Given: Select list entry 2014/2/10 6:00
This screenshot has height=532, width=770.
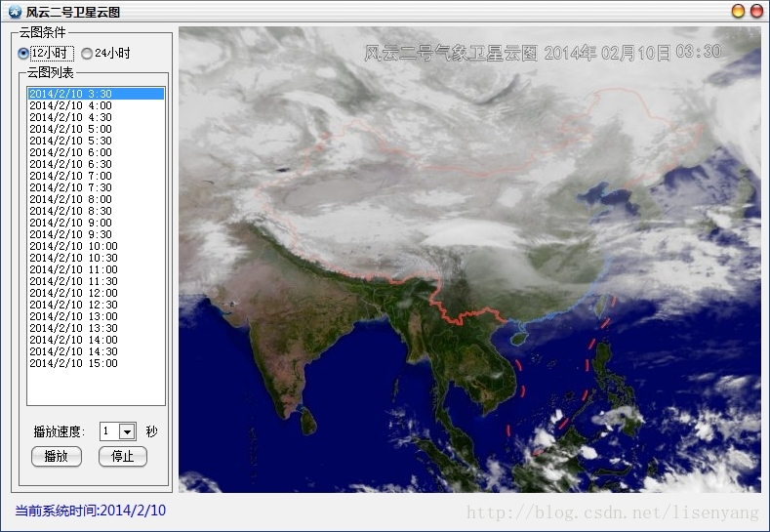Looking at the screenshot, I should (x=96, y=153).
